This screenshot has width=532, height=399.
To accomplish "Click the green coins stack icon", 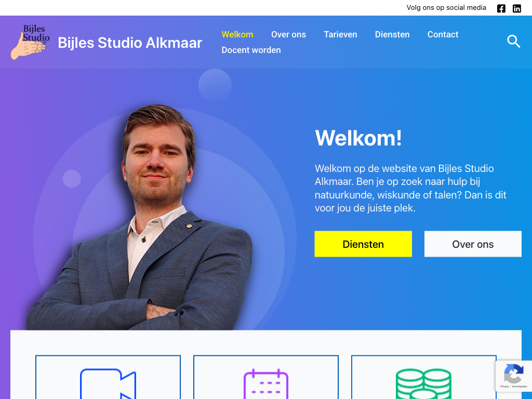I will tap(423, 384).
